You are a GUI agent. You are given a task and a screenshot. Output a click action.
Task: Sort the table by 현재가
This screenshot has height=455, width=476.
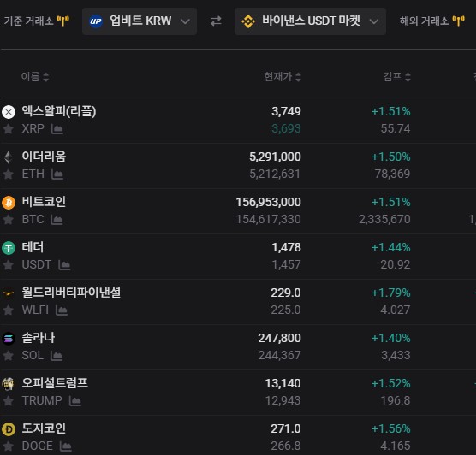pos(283,76)
